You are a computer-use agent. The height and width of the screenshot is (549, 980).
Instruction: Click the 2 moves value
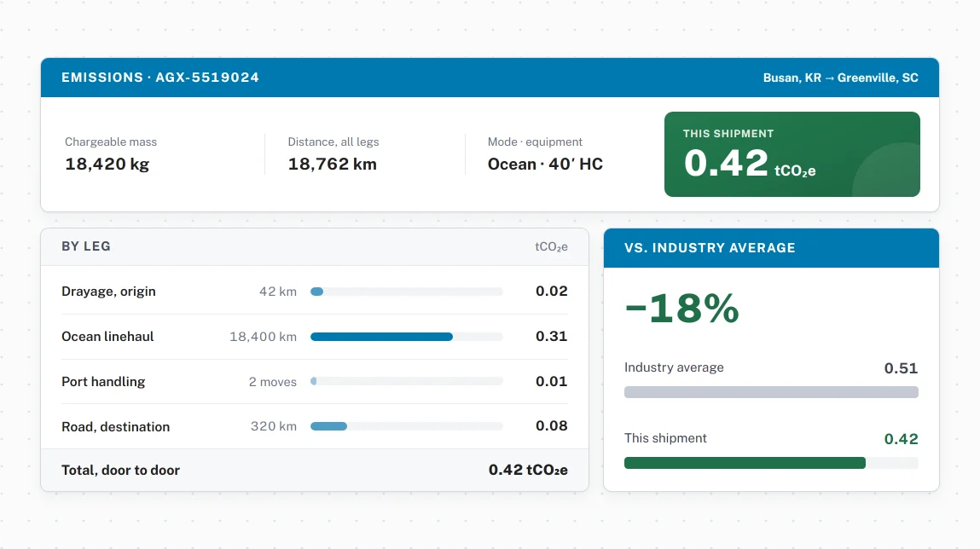(x=272, y=382)
